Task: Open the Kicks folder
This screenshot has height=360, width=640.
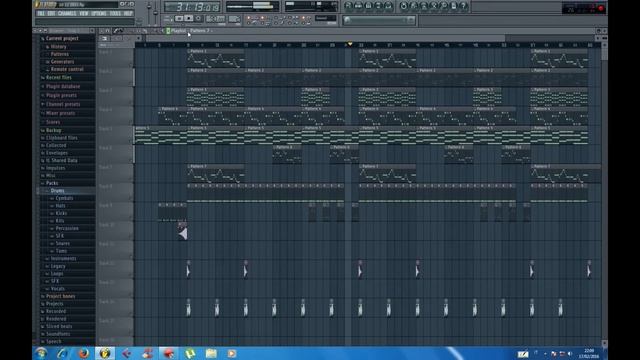Action: click(x=61, y=213)
